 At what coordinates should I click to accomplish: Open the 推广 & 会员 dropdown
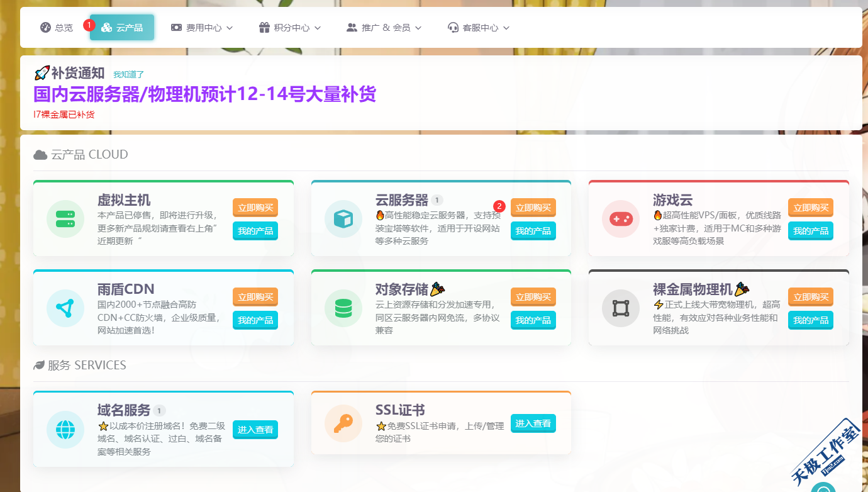coord(384,28)
